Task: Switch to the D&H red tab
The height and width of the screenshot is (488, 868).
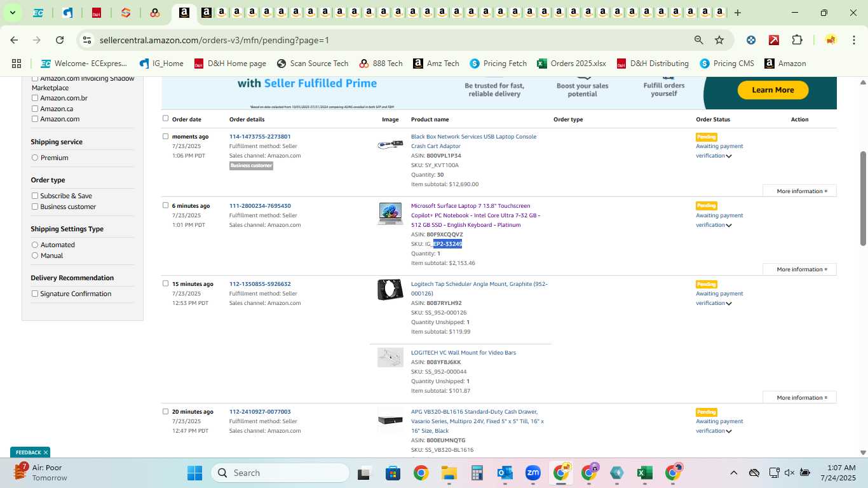Action: (x=97, y=13)
